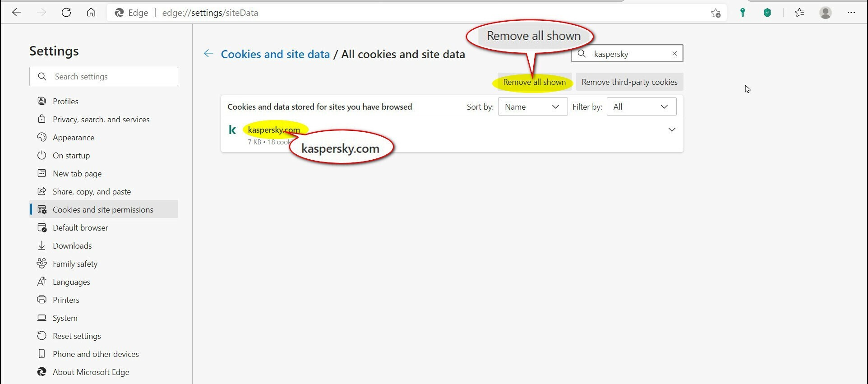
Task: Click the On startup power icon
Action: coord(42,155)
